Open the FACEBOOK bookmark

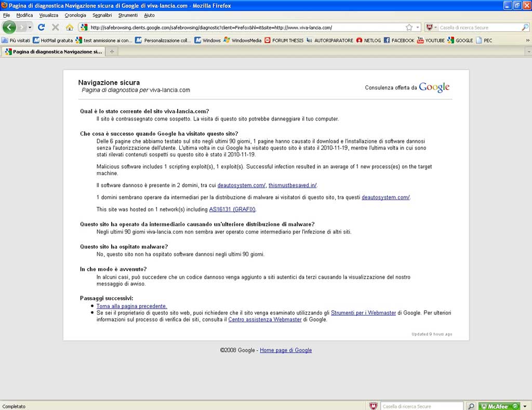[399, 41]
